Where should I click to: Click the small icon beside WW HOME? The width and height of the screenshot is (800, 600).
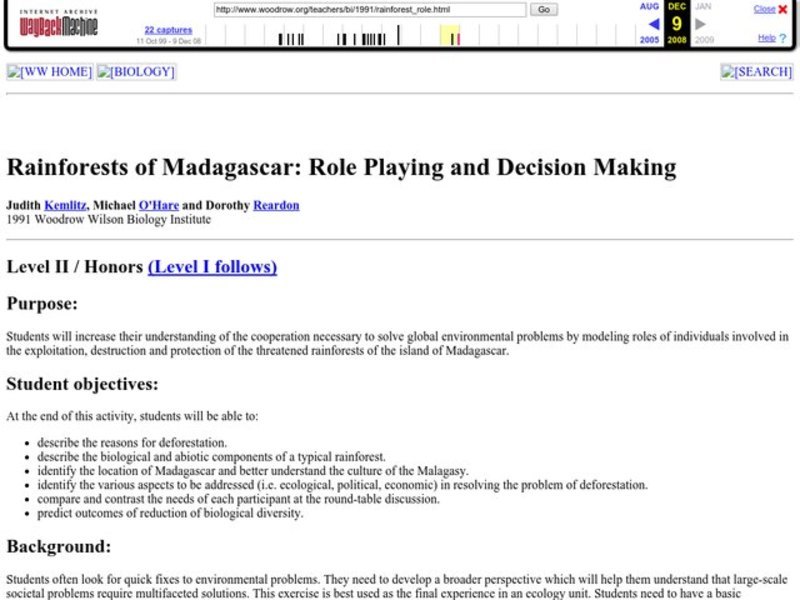(13, 71)
